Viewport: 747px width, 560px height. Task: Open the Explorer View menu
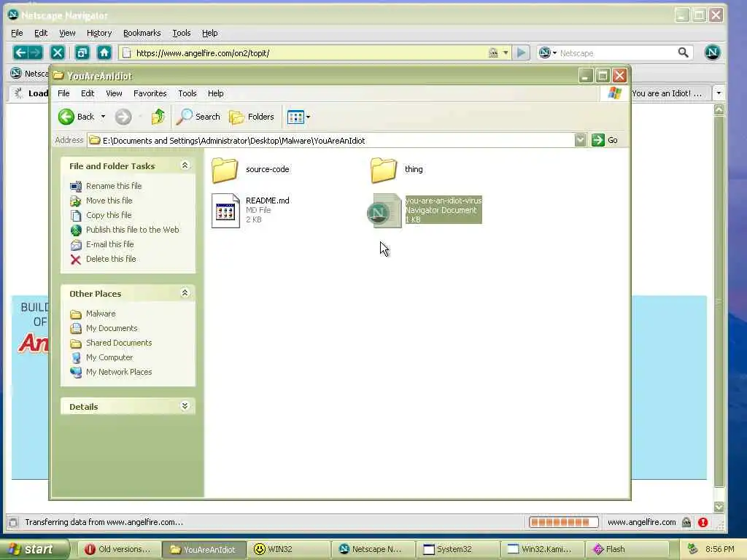[114, 93]
